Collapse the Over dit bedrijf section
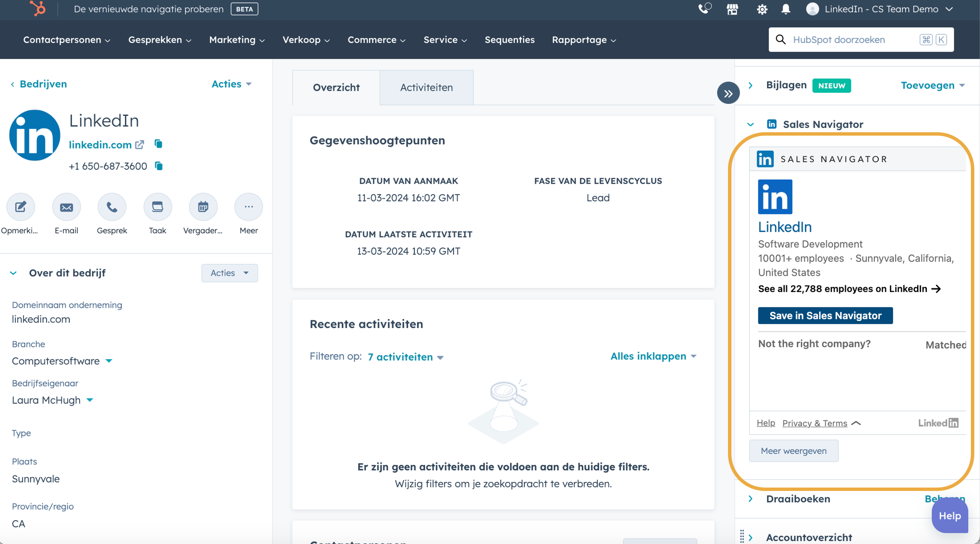This screenshot has width=980, height=544. tap(13, 273)
